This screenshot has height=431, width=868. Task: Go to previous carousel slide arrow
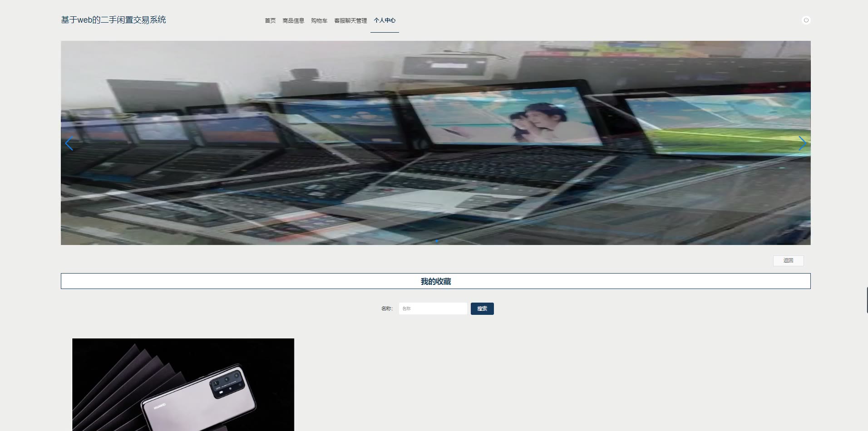69,143
